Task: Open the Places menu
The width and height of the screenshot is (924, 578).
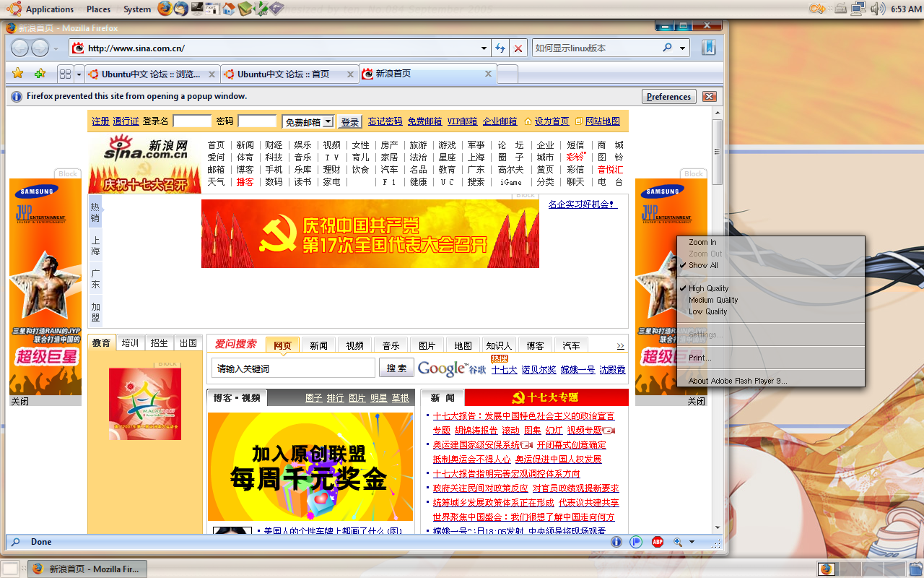Action: click(98, 9)
